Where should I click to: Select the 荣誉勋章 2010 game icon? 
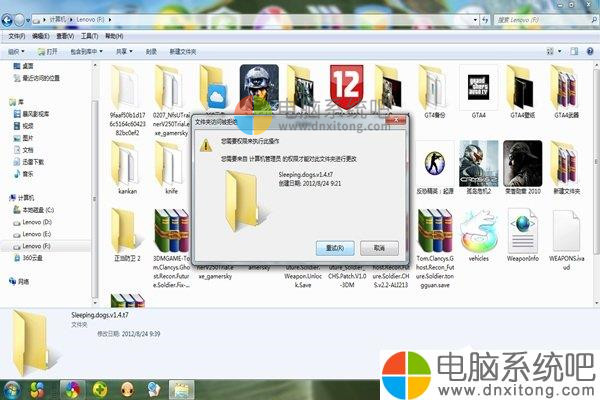(522, 159)
